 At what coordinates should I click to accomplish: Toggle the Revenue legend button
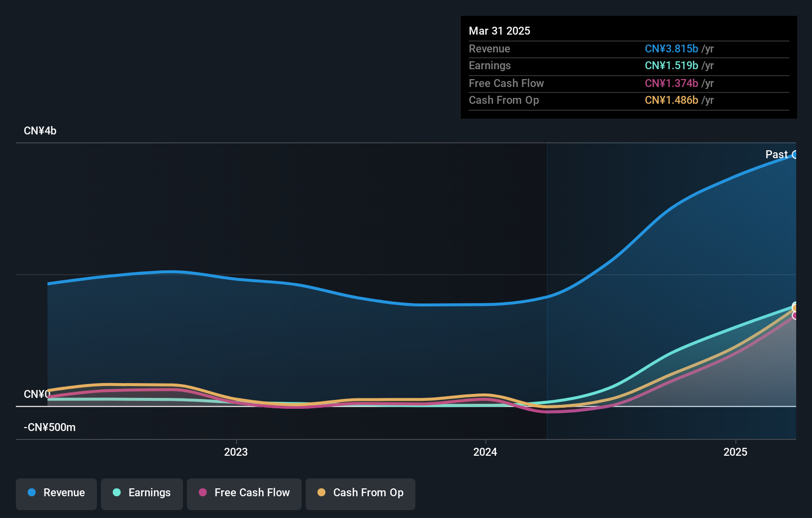pyautogui.click(x=56, y=494)
